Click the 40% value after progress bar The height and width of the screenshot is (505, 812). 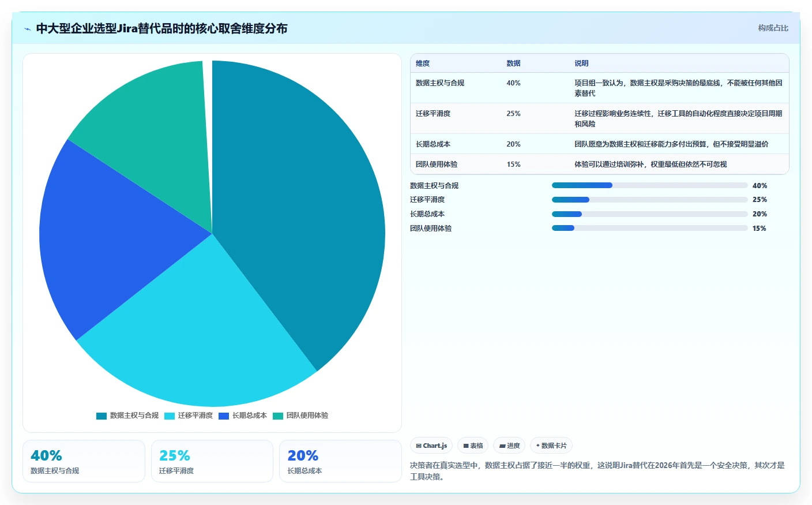(x=760, y=186)
